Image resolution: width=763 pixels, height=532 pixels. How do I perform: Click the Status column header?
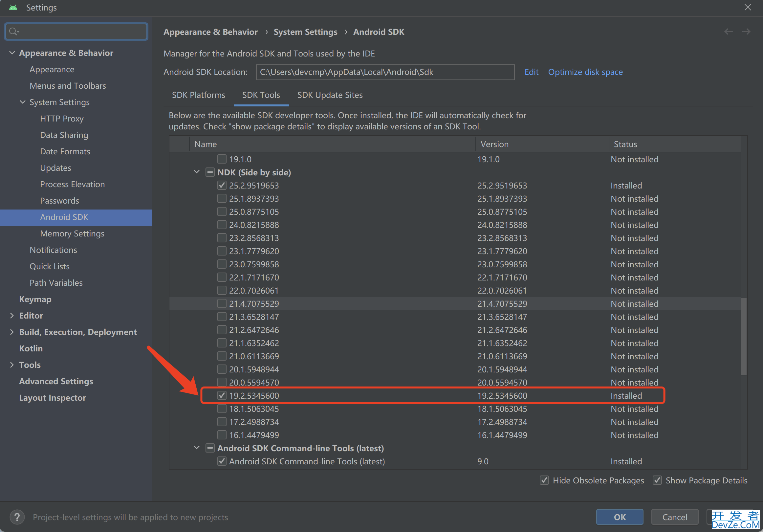pyautogui.click(x=675, y=144)
